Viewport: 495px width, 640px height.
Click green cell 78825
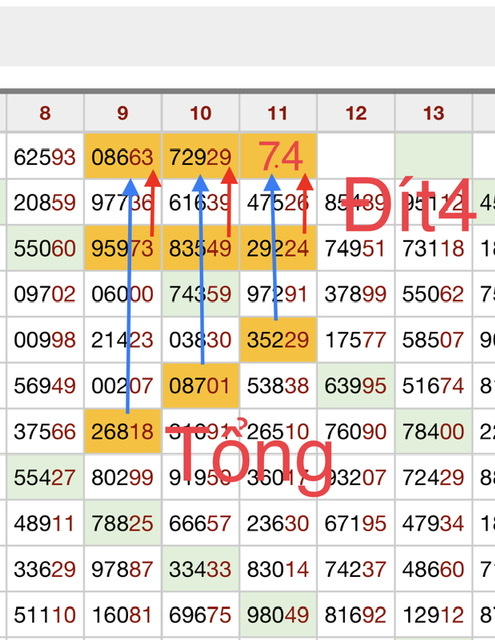coord(123,523)
